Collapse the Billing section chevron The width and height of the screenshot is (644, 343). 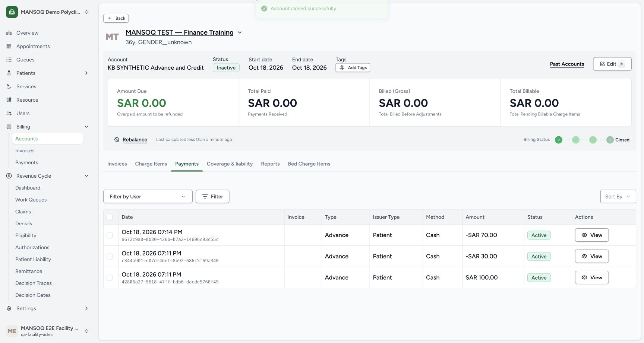[x=86, y=127]
